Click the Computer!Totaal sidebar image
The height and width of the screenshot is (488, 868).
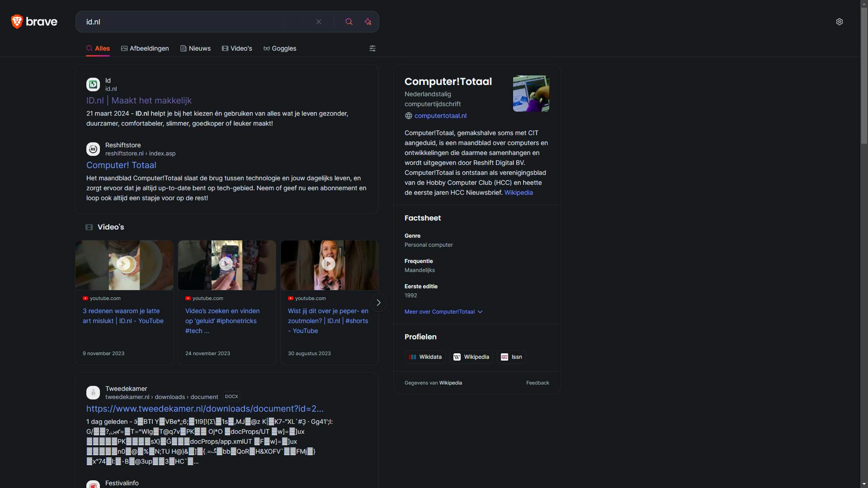point(531,94)
